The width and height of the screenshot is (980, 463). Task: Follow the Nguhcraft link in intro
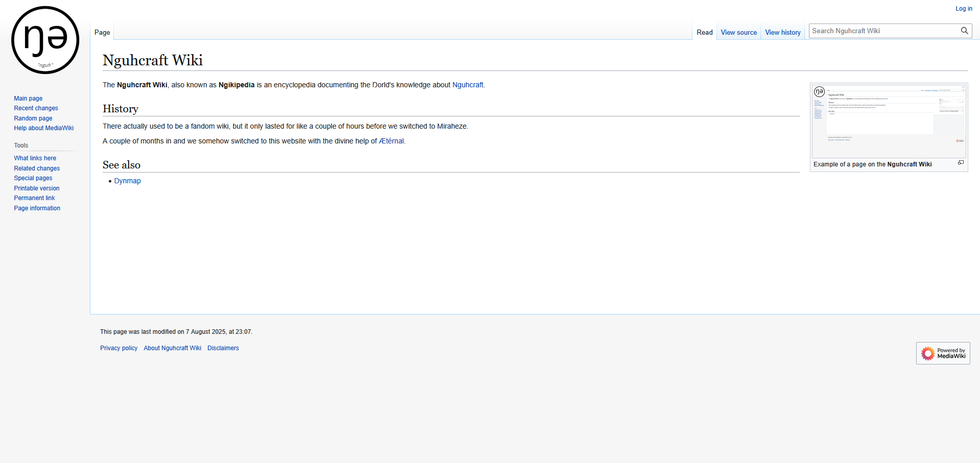click(x=467, y=85)
